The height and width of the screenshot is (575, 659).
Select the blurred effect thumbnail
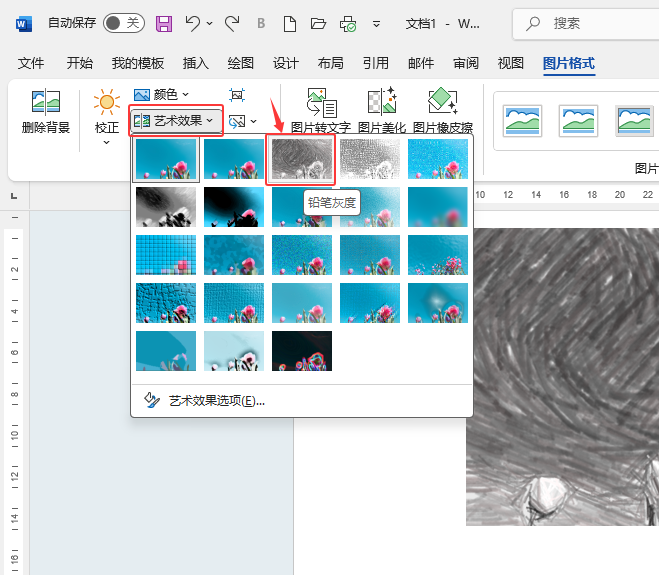tap(438, 207)
